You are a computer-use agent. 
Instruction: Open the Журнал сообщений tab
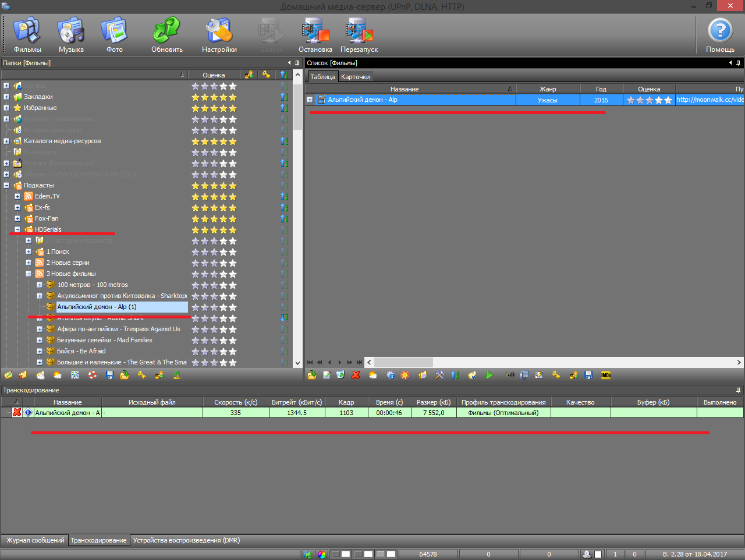point(35,540)
